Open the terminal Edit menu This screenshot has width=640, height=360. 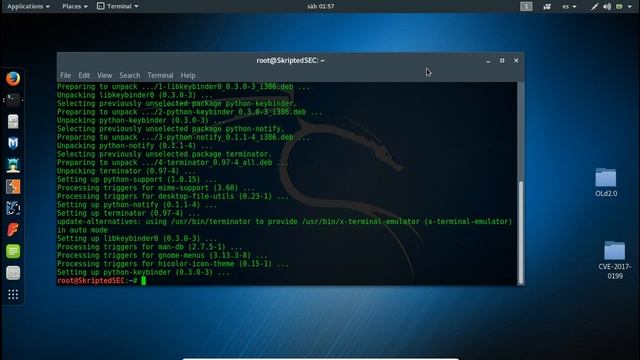[84, 76]
